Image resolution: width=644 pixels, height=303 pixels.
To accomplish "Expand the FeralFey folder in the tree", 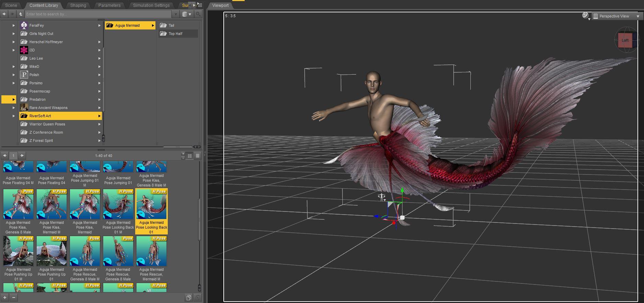I will click(14, 25).
